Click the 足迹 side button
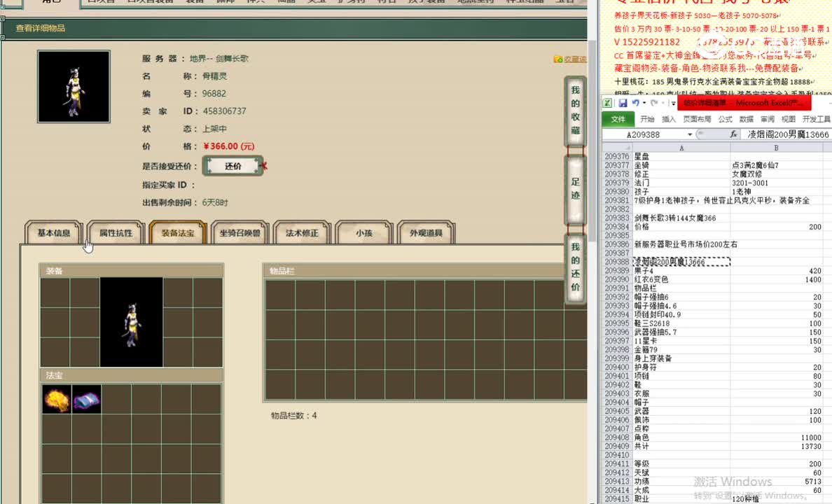 coord(575,188)
